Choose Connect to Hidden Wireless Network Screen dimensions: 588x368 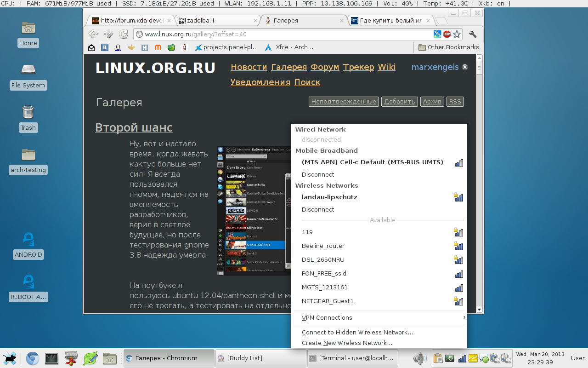tap(379, 333)
